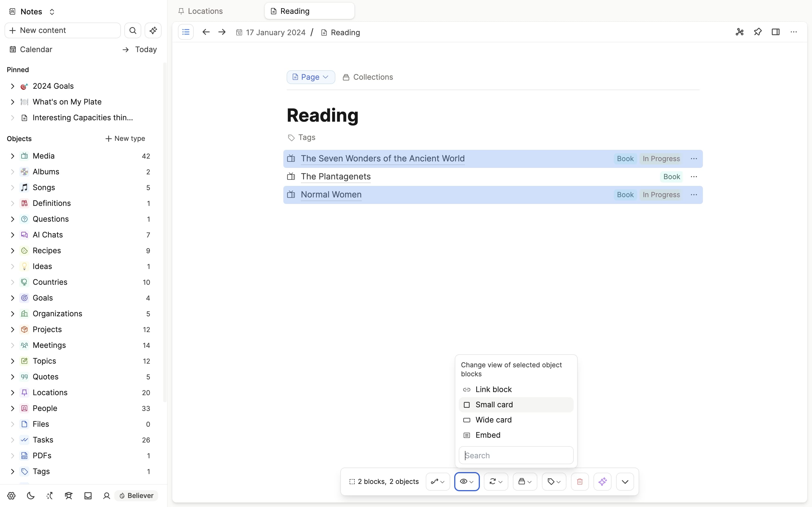The width and height of the screenshot is (812, 507).
Task: Switch to the Locations tab
Action: [205, 11]
